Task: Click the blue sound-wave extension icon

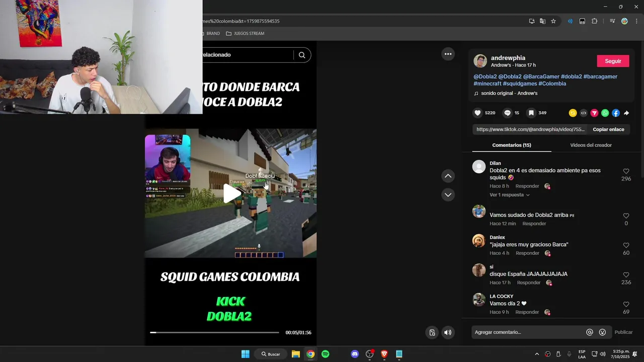Action: (570, 21)
